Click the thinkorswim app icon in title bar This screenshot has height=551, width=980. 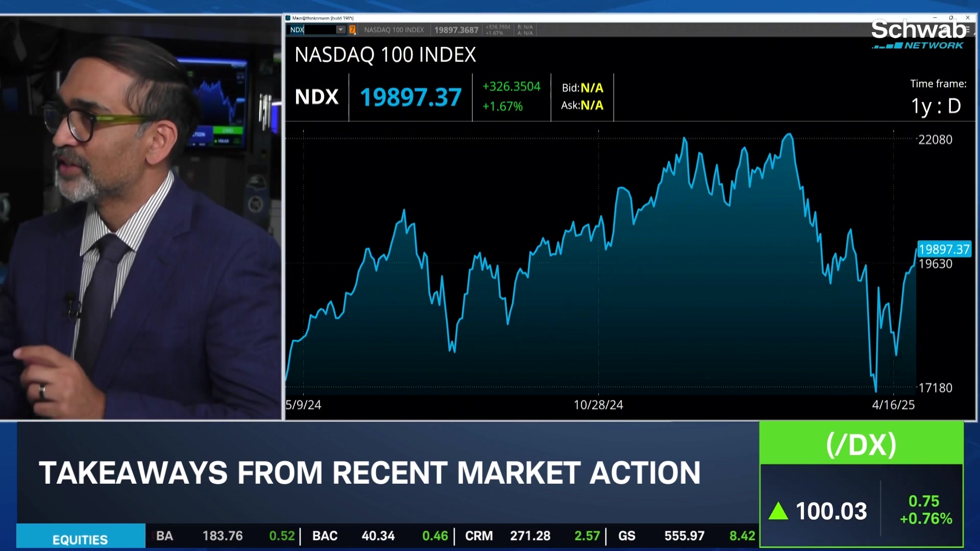tap(288, 18)
